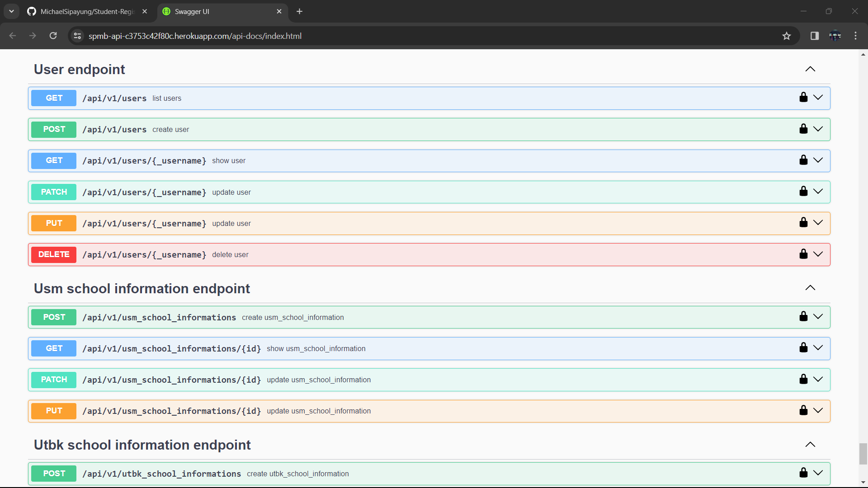Click the PUT badge for update user
This screenshot has height=488, width=868.
pyautogui.click(x=54, y=223)
